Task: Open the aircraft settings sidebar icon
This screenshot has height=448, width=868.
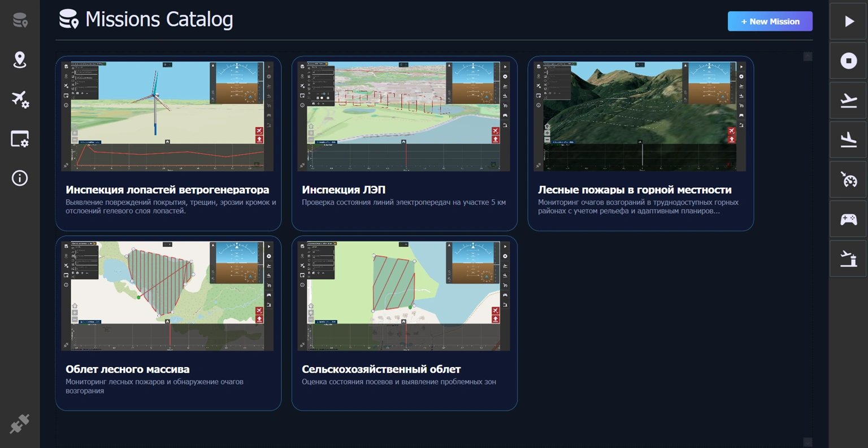Action: [x=20, y=100]
